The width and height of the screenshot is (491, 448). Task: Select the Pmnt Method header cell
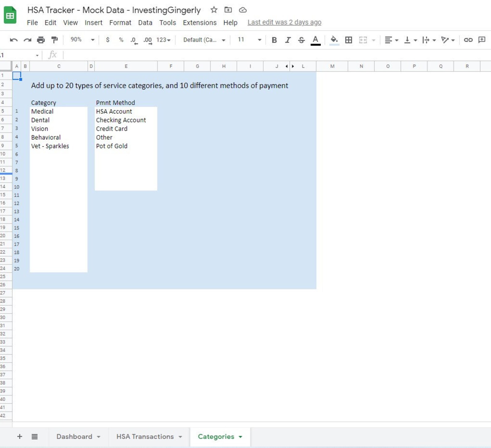pos(126,103)
